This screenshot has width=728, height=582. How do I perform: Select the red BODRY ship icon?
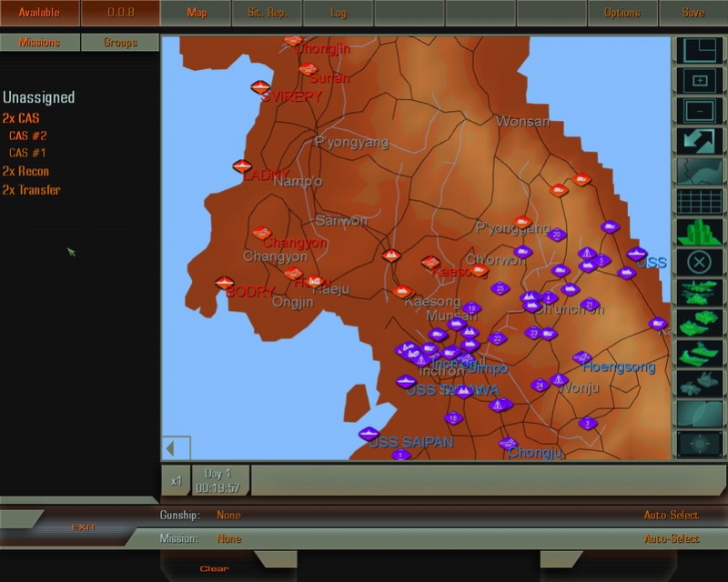pos(225,282)
